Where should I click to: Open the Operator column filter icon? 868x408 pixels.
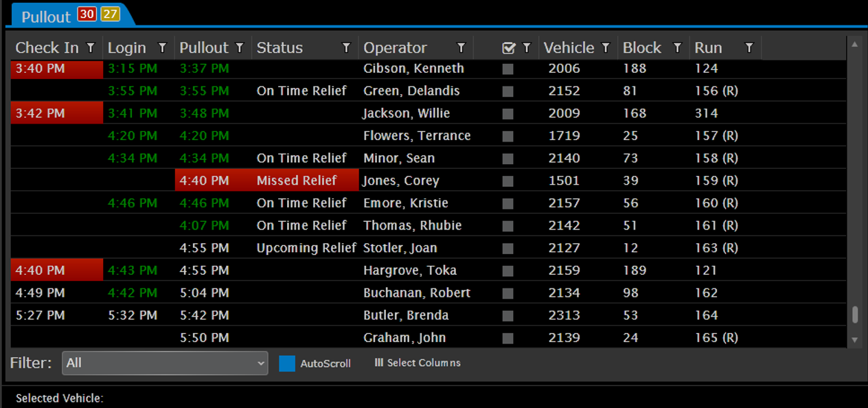point(461,47)
